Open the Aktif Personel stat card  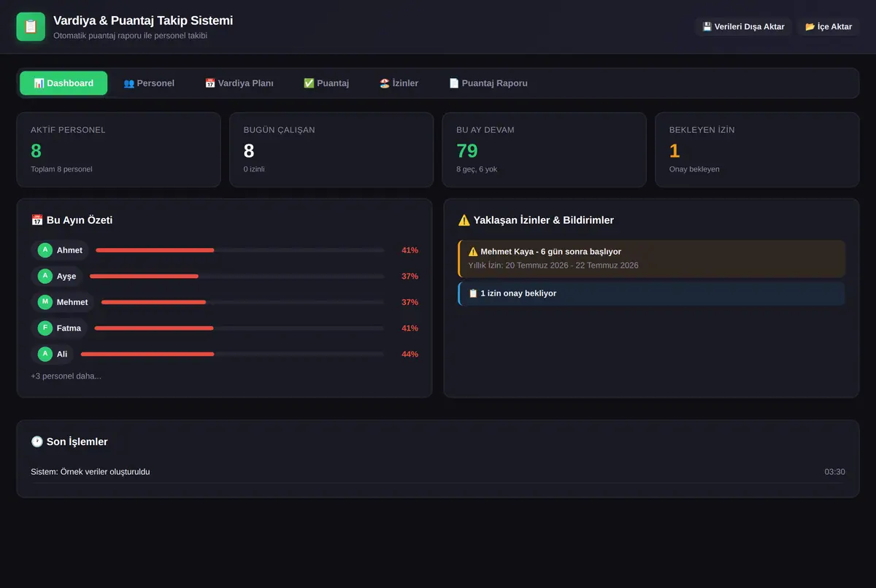(118, 150)
